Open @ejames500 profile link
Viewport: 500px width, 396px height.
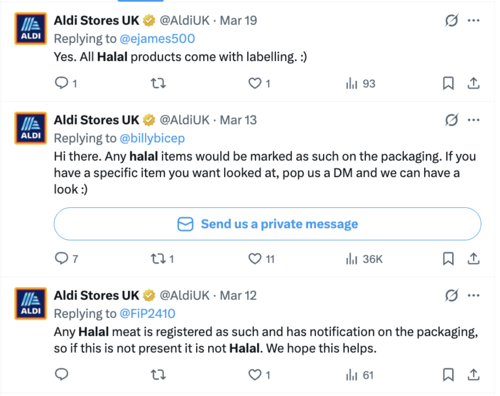pos(157,39)
